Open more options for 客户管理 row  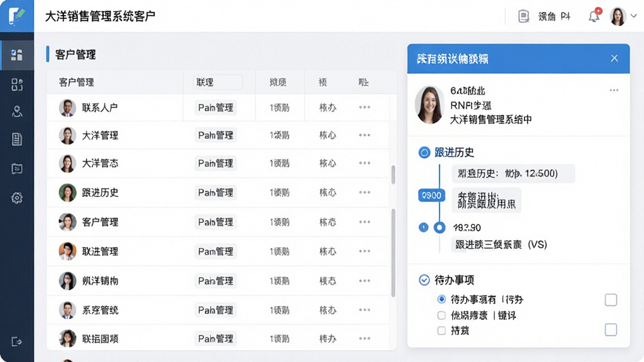tap(365, 222)
